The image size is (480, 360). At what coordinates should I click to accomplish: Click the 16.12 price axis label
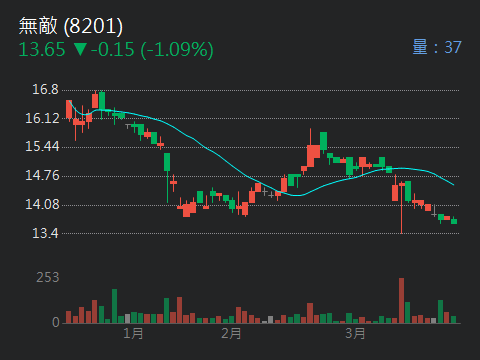point(42,118)
